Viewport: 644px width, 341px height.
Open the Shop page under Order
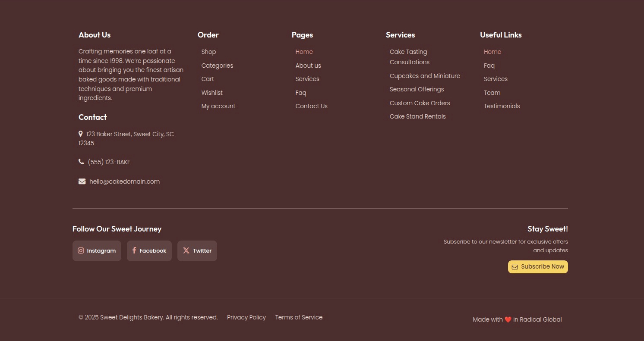pos(208,52)
